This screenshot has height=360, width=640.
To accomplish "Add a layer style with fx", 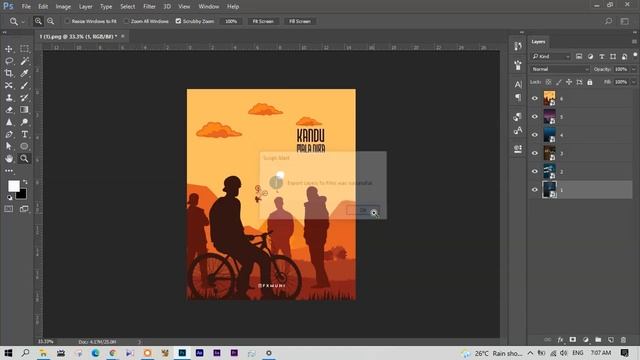I will 560,340.
